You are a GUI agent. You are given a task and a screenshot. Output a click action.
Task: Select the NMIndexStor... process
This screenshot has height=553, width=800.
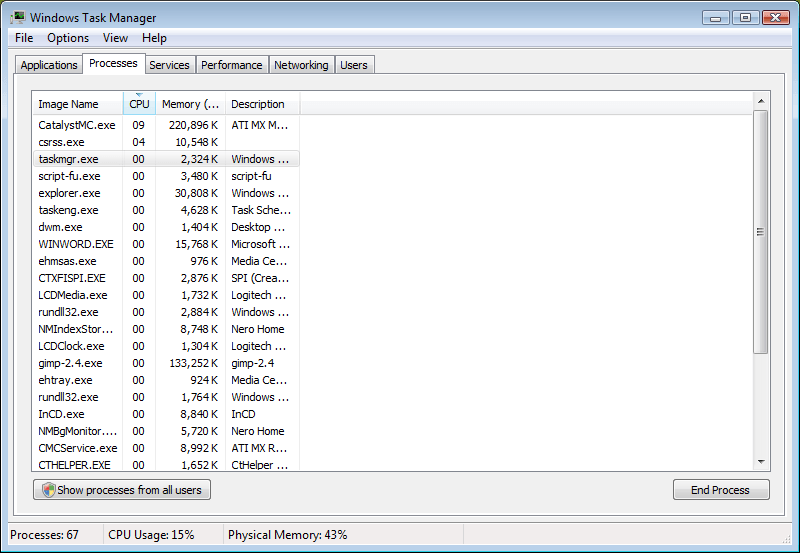tap(166, 329)
